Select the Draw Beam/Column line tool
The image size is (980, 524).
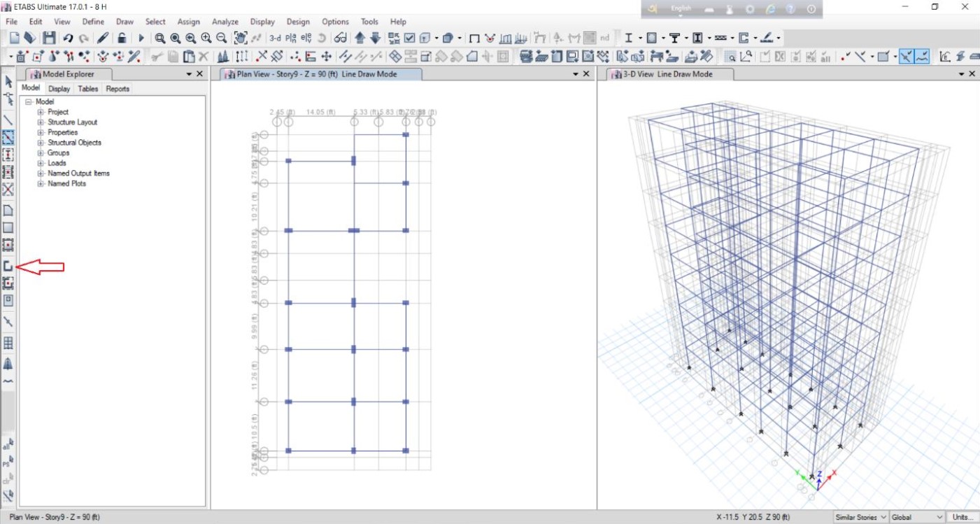click(x=8, y=120)
